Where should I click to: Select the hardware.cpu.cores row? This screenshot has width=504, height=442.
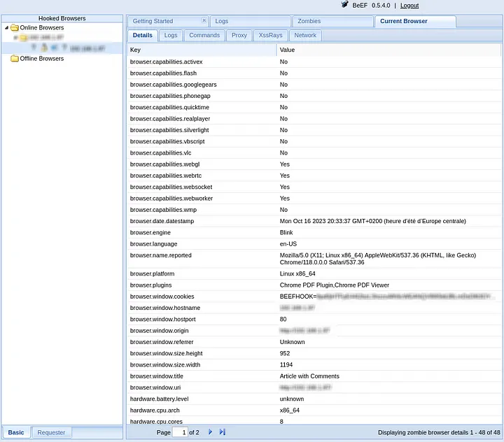(x=314, y=422)
